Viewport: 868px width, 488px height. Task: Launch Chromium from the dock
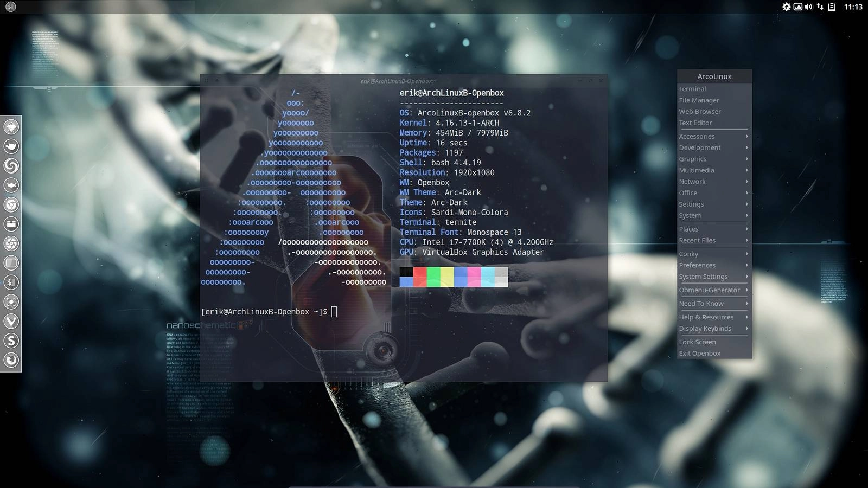(x=11, y=205)
